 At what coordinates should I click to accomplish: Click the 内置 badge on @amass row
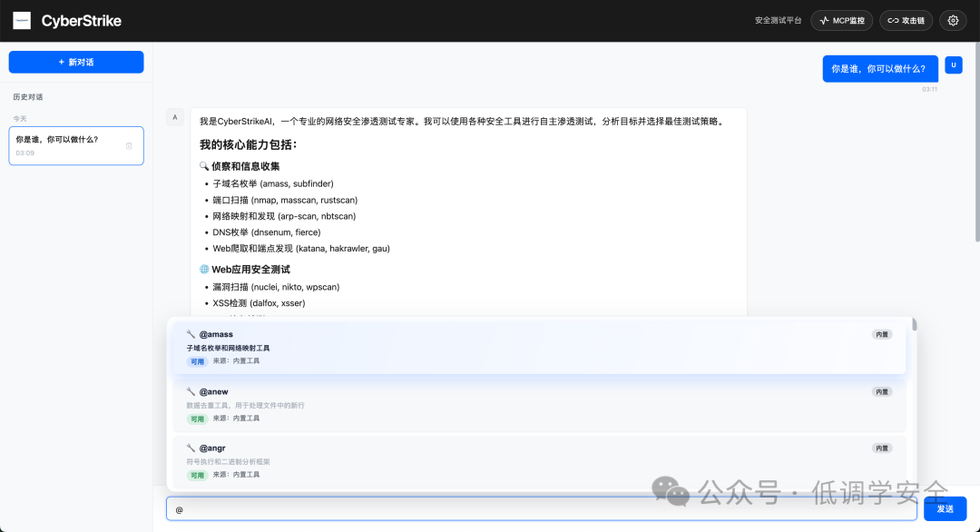coord(882,334)
